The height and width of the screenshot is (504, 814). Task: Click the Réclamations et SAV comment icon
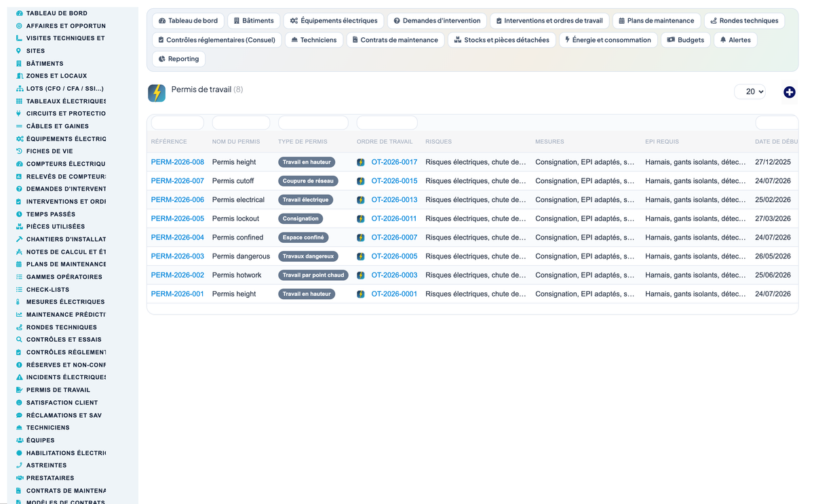[19, 415]
